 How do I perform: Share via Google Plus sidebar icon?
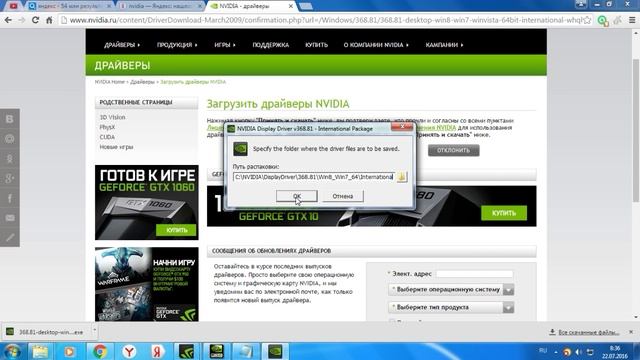tap(10, 178)
